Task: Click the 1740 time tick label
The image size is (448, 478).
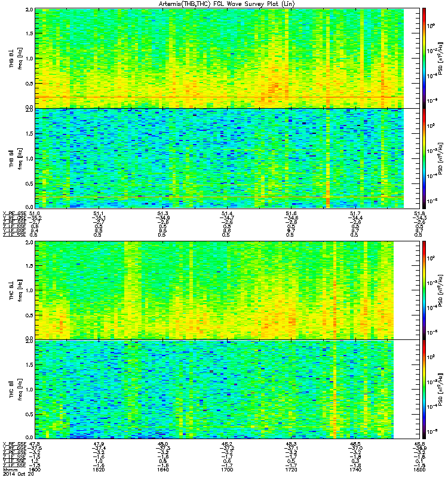Action: (355, 470)
